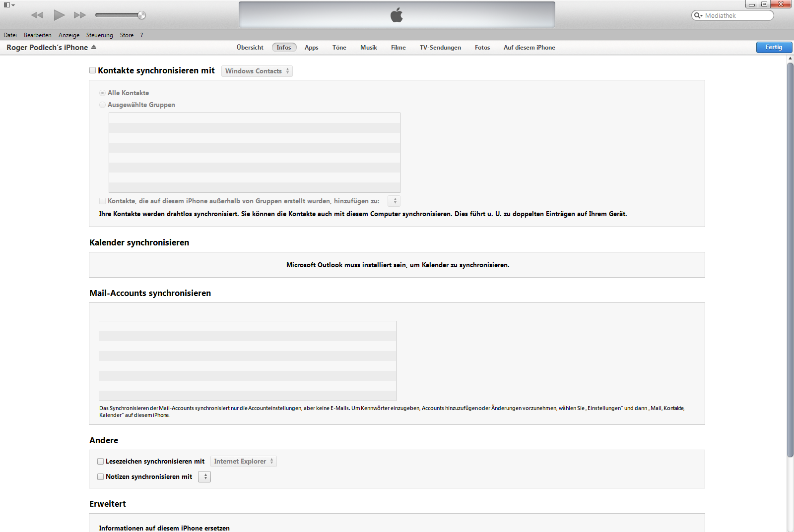
Task: Click the Mail-Accounts list box
Action: coord(248,361)
